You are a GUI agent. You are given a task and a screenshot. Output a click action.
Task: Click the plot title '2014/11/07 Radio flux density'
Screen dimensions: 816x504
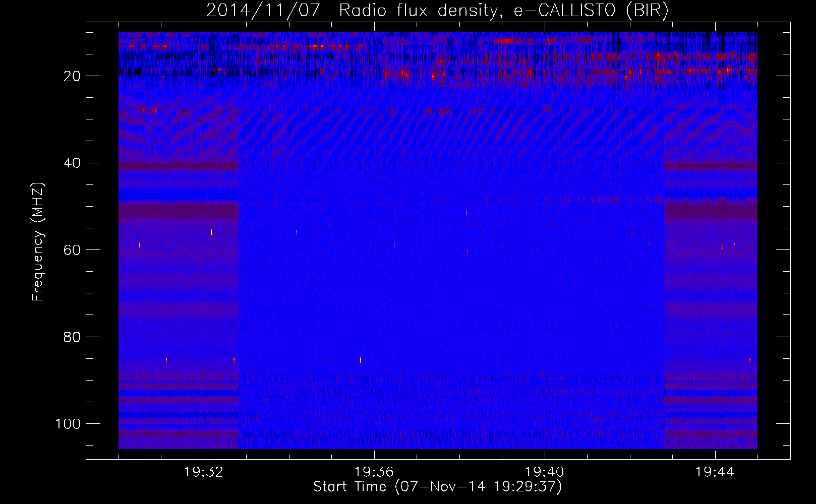(x=438, y=11)
